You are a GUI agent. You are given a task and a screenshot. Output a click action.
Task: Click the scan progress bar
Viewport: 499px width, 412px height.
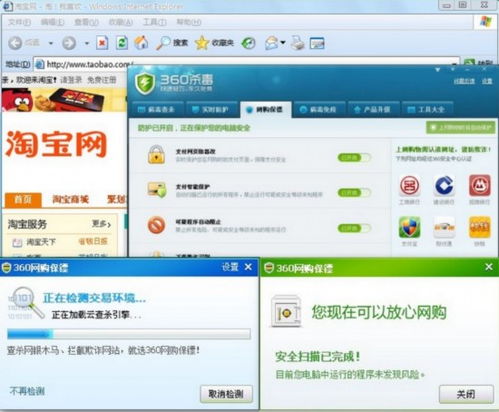(129, 334)
